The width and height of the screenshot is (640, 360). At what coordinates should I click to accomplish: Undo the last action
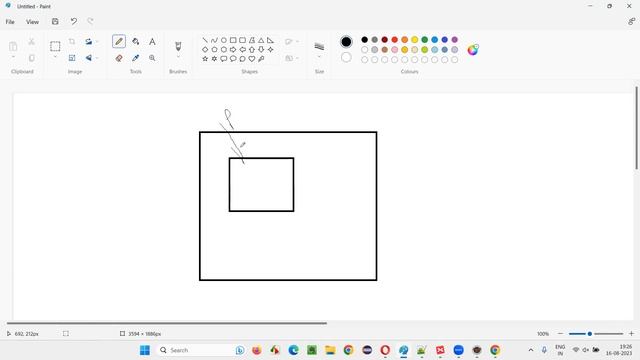point(73,22)
